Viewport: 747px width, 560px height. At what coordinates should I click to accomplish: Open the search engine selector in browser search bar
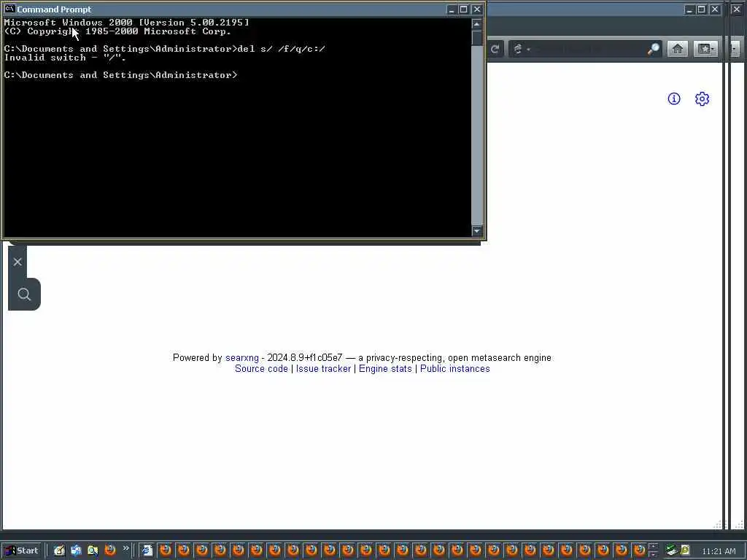pyautogui.click(x=521, y=49)
